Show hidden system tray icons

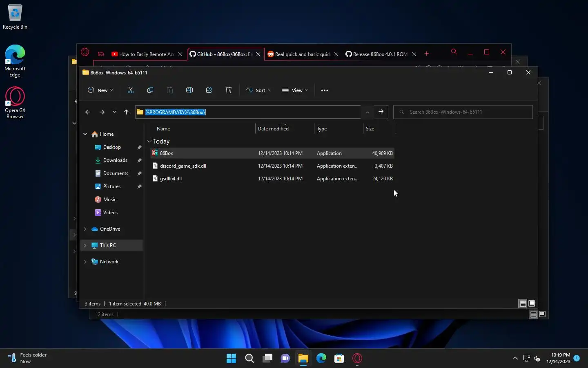(515, 358)
